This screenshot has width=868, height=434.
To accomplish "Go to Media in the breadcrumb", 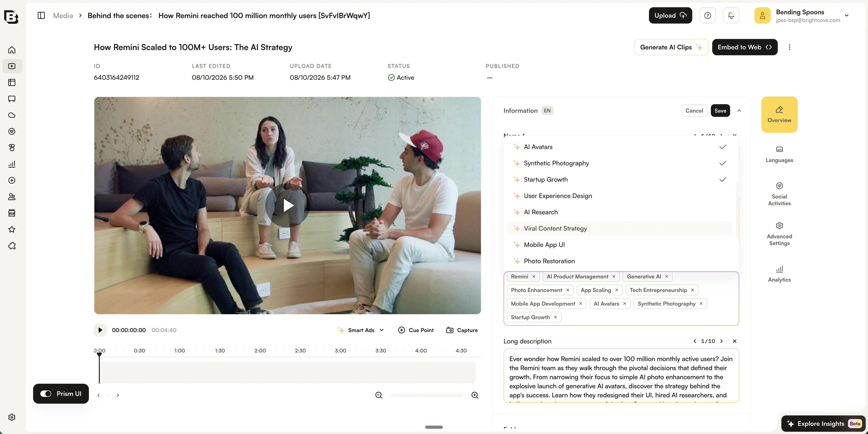I will point(63,15).
